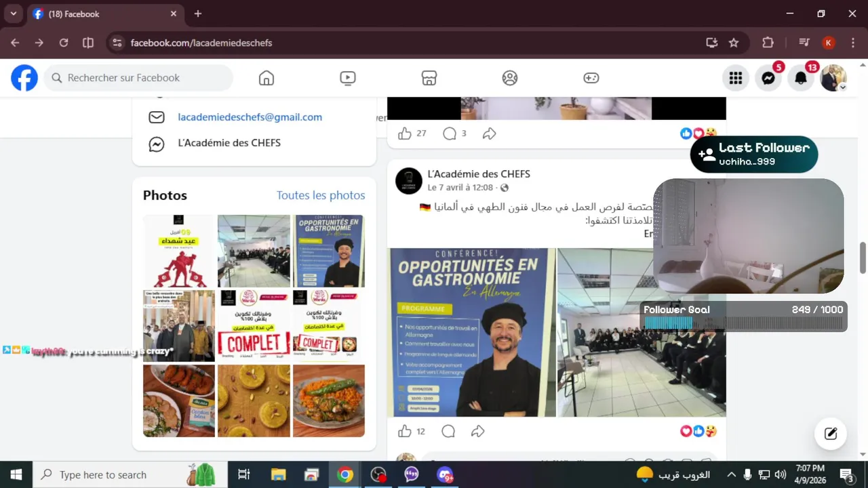Open the Eid Chouhada red photo thumbnail
This screenshot has height=488, width=868.
(x=178, y=251)
